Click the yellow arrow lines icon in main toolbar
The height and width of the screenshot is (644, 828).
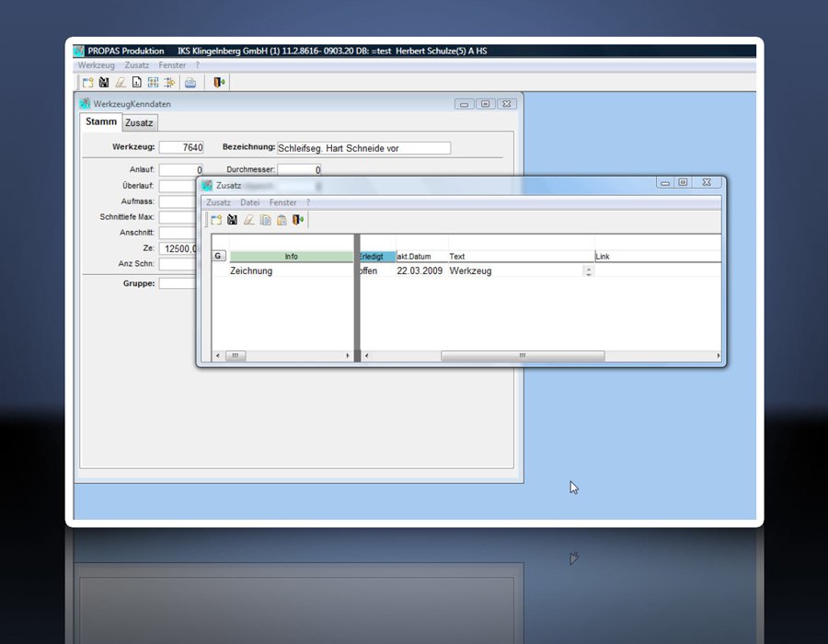169,83
